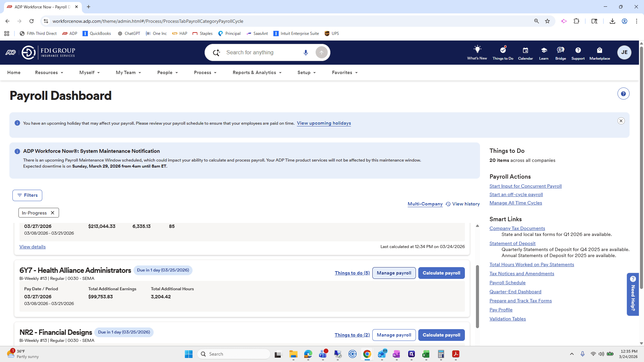Open View history link
Image resolution: width=644 pixels, height=362 pixels.
[x=463, y=204]
